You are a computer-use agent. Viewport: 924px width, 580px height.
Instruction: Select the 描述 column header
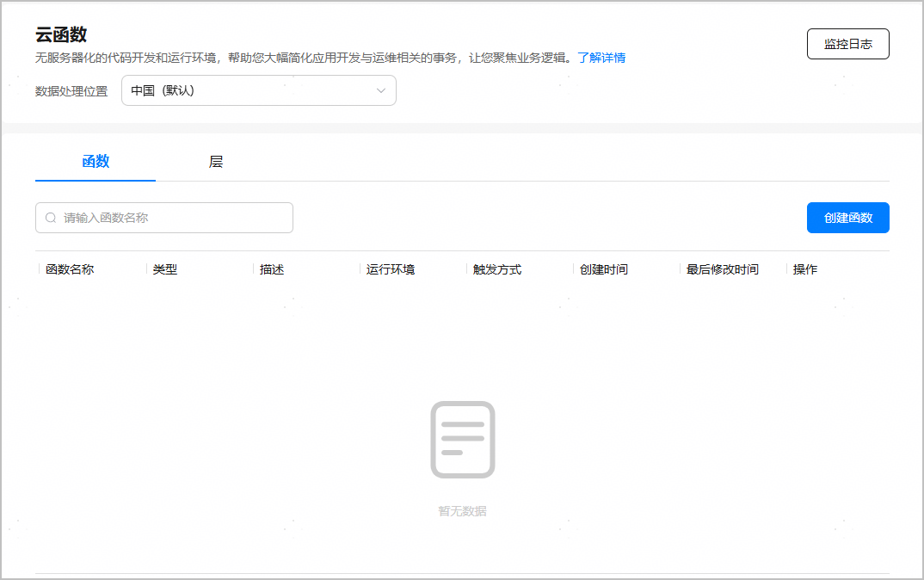pos(272,269)
